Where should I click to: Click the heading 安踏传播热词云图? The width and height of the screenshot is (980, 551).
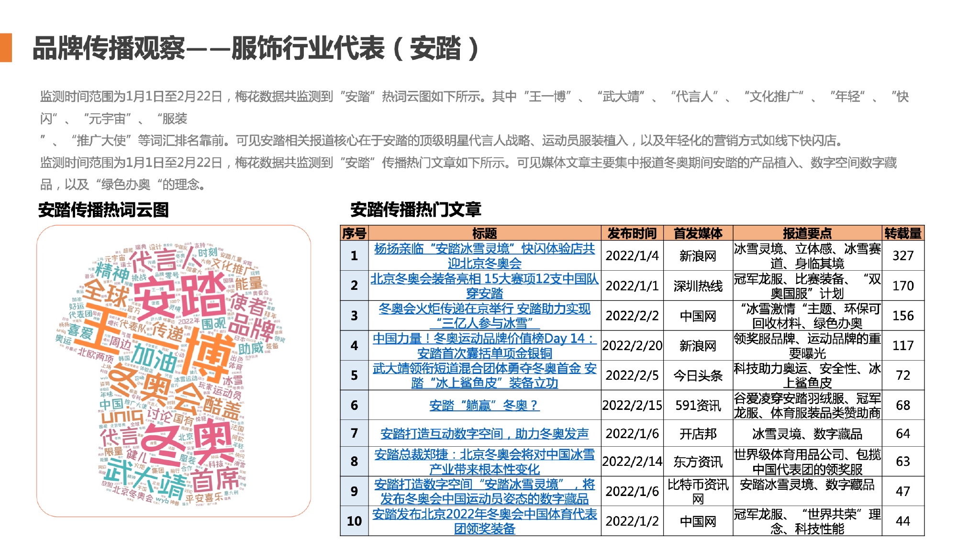coord(103,209)
